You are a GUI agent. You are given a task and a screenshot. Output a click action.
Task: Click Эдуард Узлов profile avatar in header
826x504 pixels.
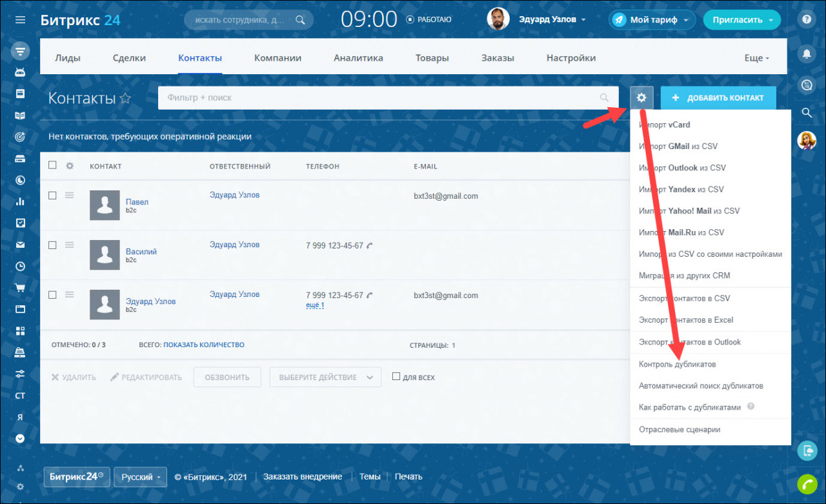pyautogui.click(x=498, y=19)
